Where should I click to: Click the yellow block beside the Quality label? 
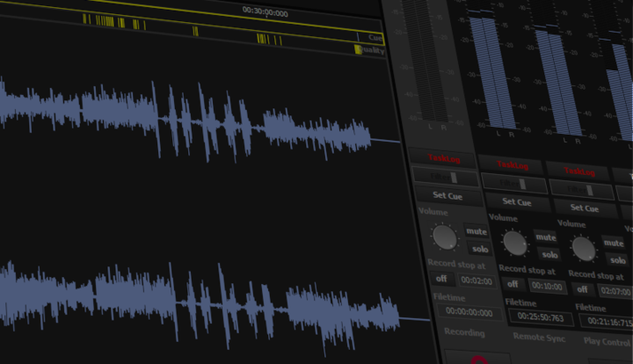tap(358, 49)
